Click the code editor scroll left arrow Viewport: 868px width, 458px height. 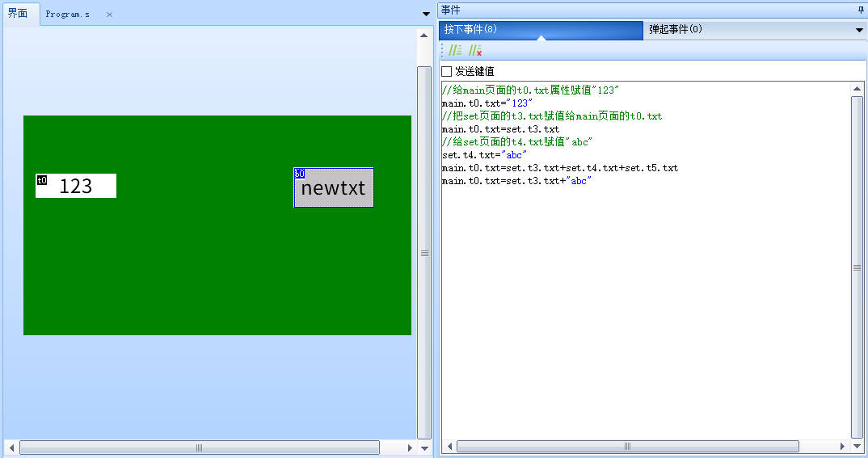[449, 447]
